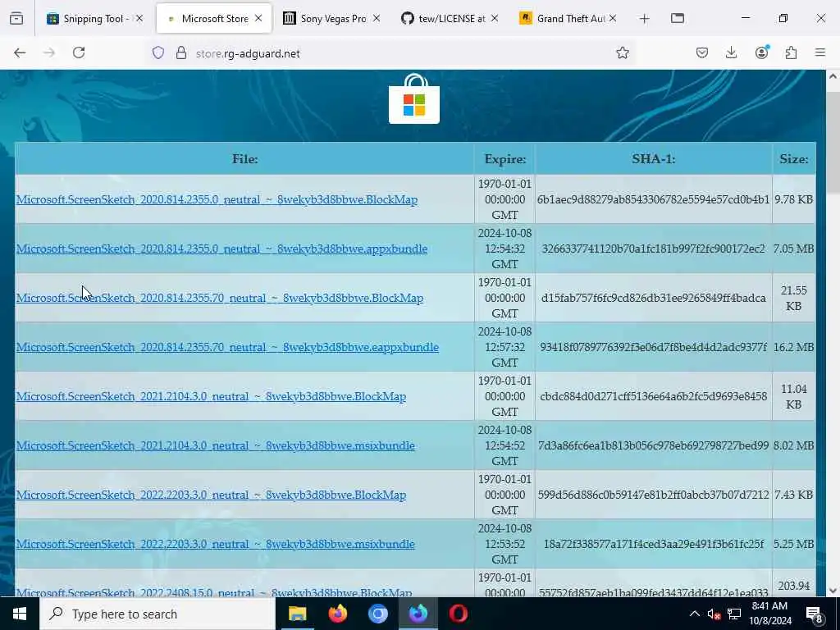Select SHA-1 hash starting with 18a72f33
840x630 pixels.
(653, 545)
